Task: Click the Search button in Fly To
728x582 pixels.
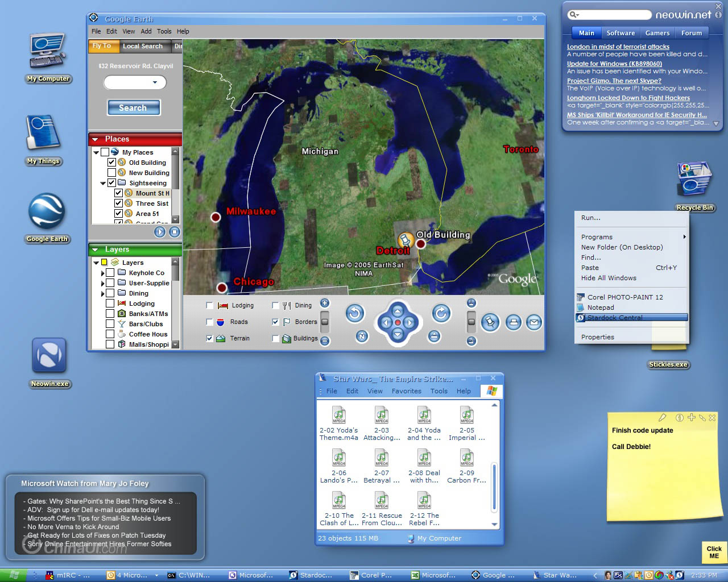Action: (134, 107)
